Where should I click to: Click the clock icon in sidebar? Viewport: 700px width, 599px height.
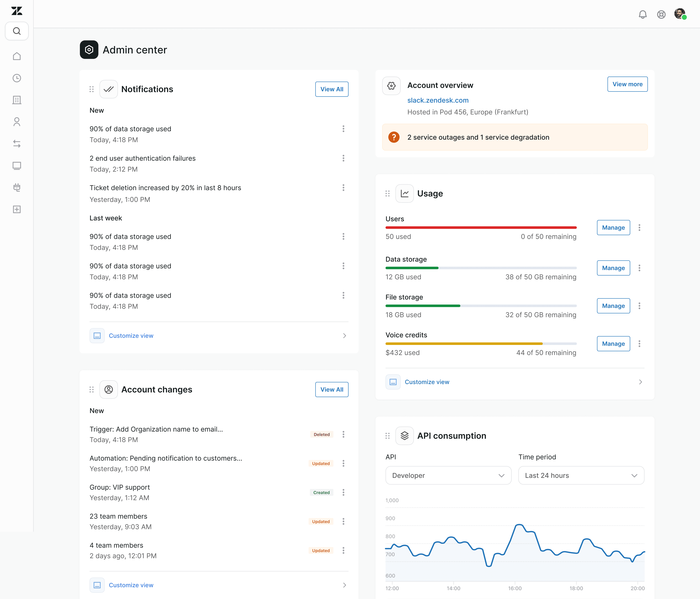(x=17, y=78)
